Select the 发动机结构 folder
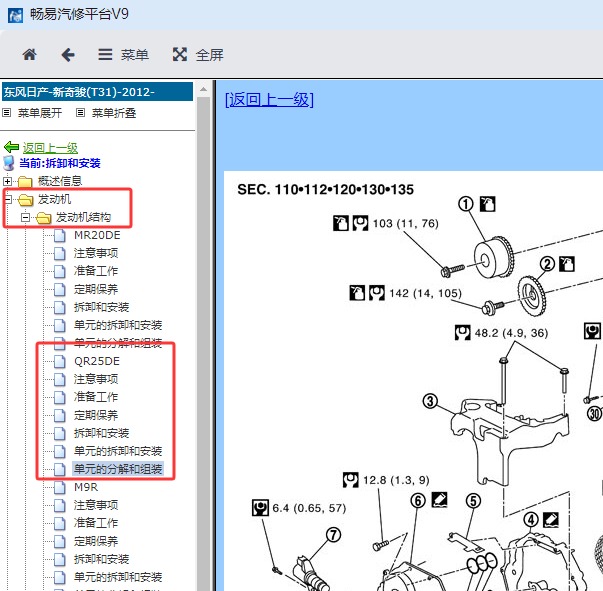603x591 pixels. tap(83, 217)
